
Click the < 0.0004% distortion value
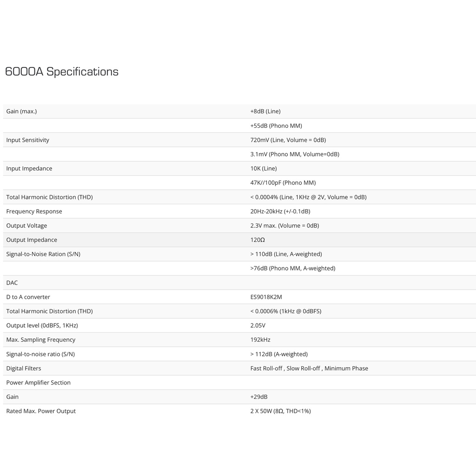click(x=308, y=197)
